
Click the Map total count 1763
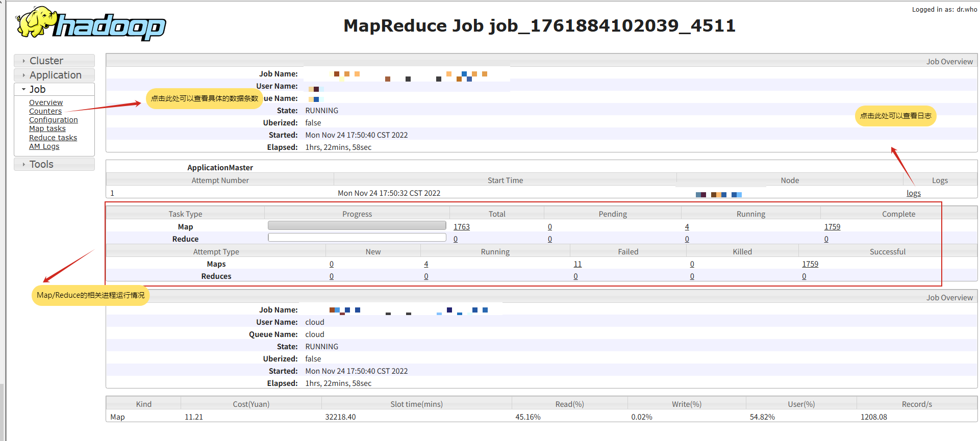coord(462,227)
